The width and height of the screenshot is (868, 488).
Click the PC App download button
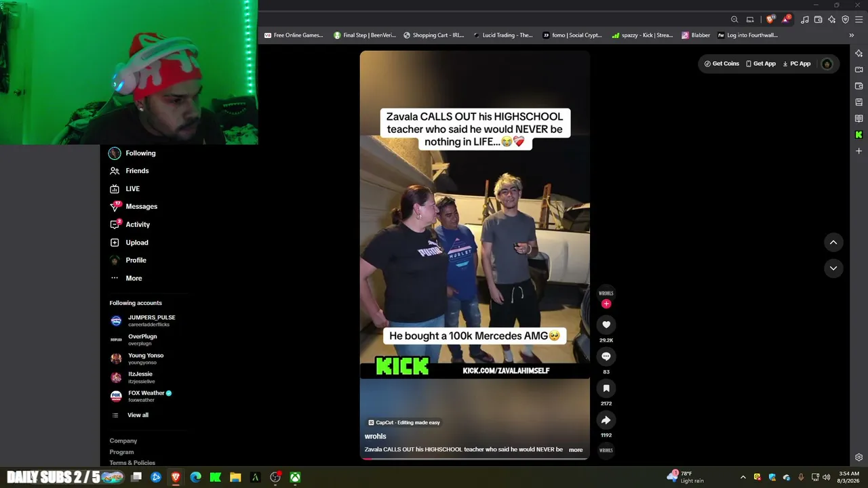[x=797, y=64]
